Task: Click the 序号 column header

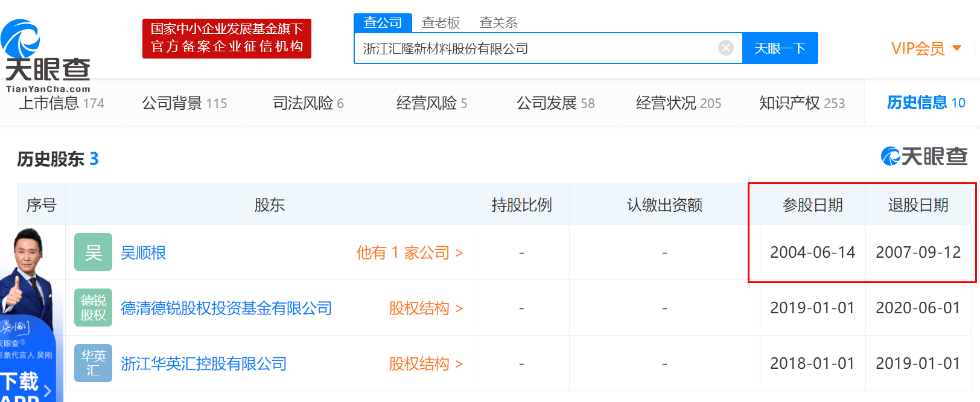Action: (41, 205)
